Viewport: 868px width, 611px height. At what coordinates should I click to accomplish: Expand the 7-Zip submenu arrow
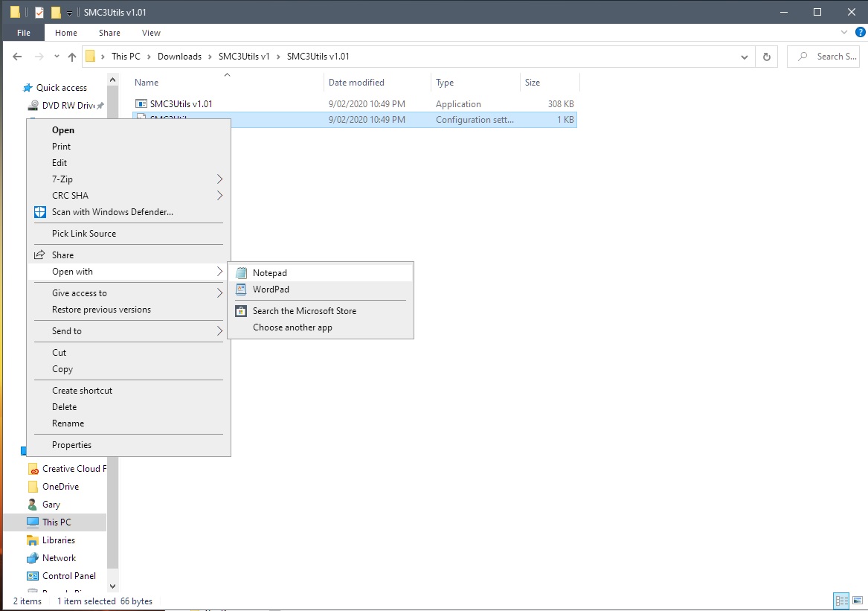click(219, 179)
